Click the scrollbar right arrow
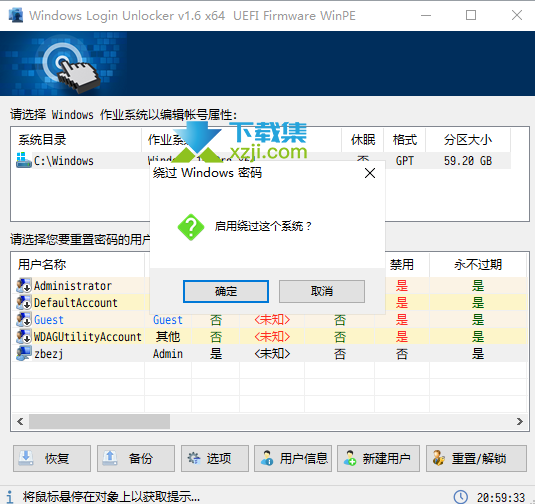 (x=520, y=421)
